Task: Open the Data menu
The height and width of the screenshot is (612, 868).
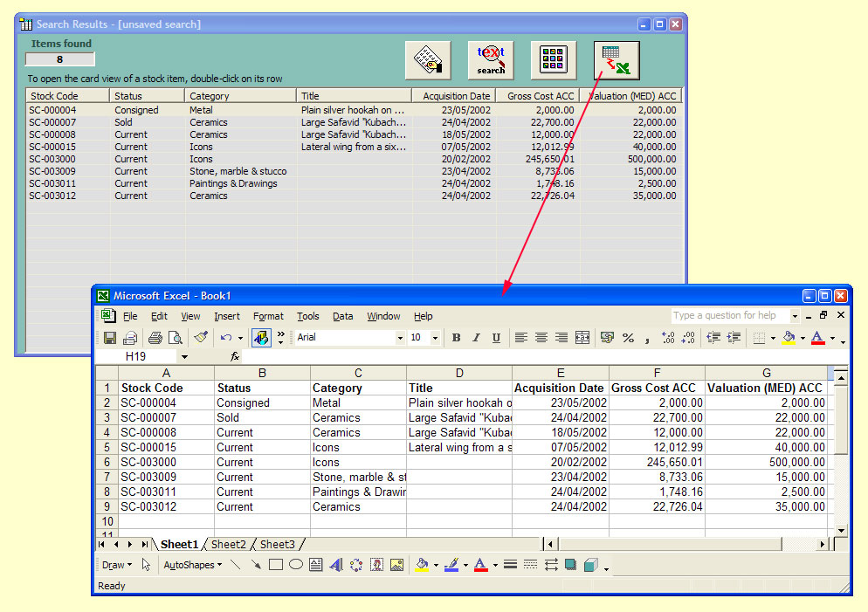Action: (343, 316)
